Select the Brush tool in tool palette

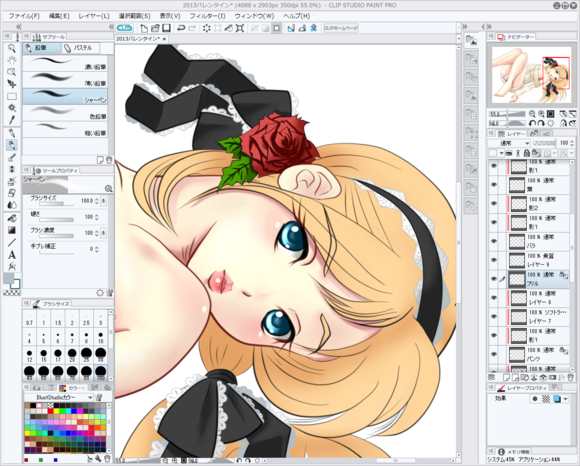pos(12,157)
